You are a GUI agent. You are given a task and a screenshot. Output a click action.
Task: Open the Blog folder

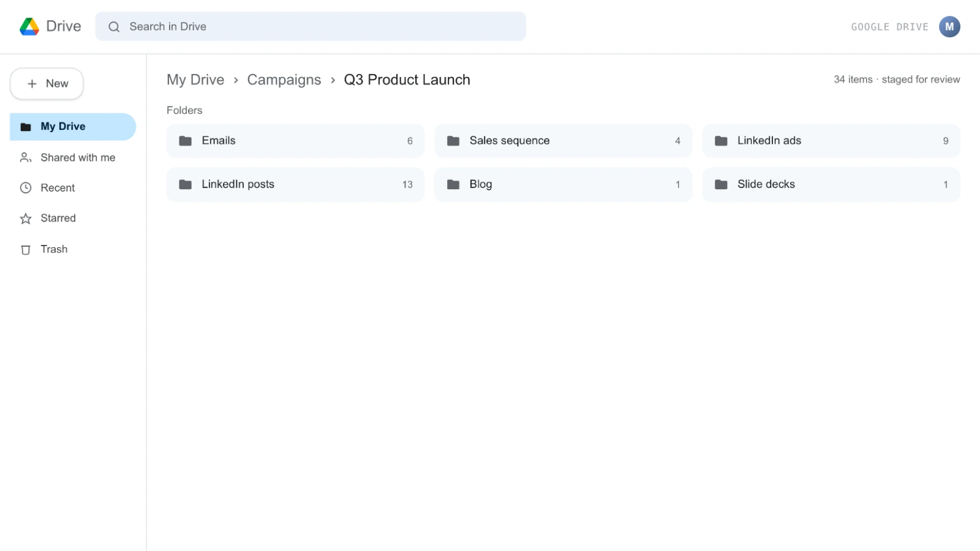coord(563,184)
